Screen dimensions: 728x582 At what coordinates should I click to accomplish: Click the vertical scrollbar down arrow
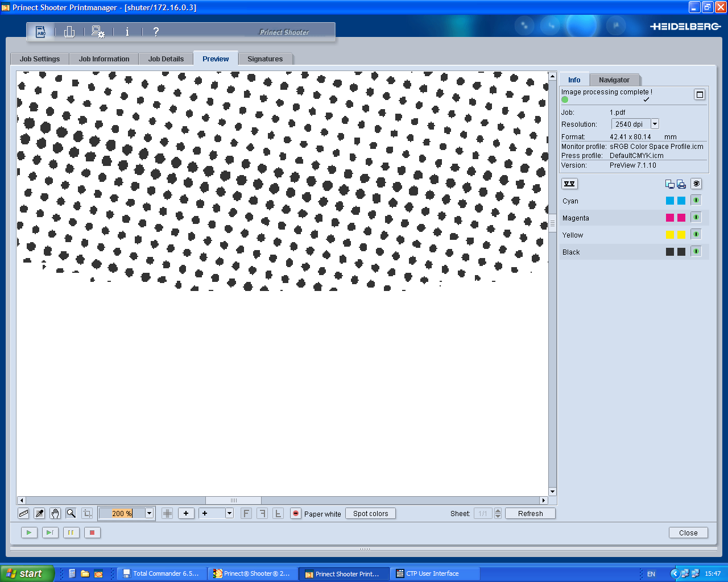pos(552,492)
